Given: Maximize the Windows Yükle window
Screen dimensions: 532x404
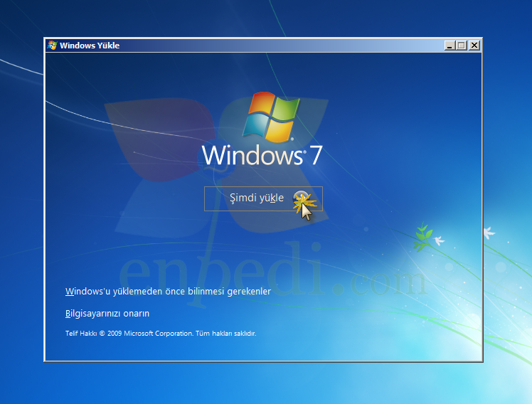Looking at the screenshot, I should tap(461, 46).
